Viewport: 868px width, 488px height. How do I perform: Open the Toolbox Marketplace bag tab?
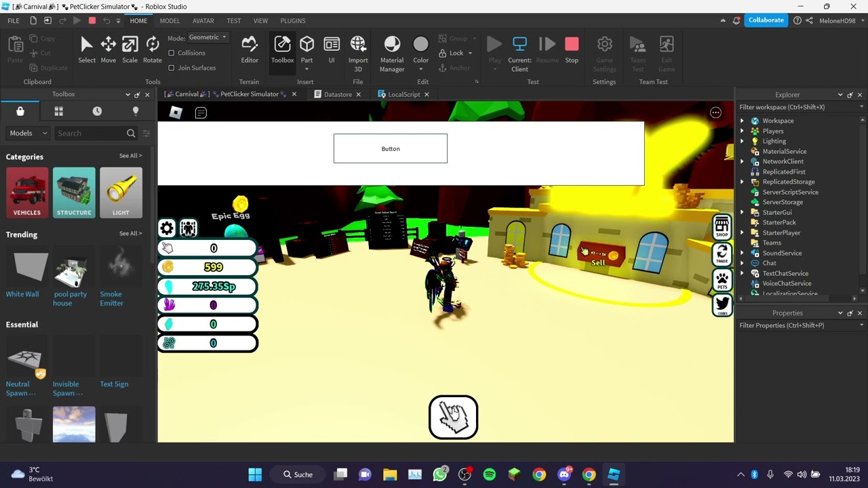click(20, 111)
